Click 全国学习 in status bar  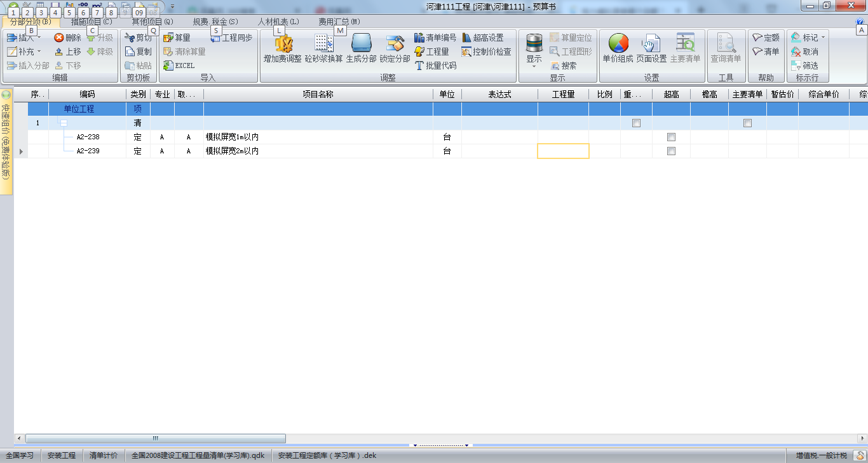(20, 455)
